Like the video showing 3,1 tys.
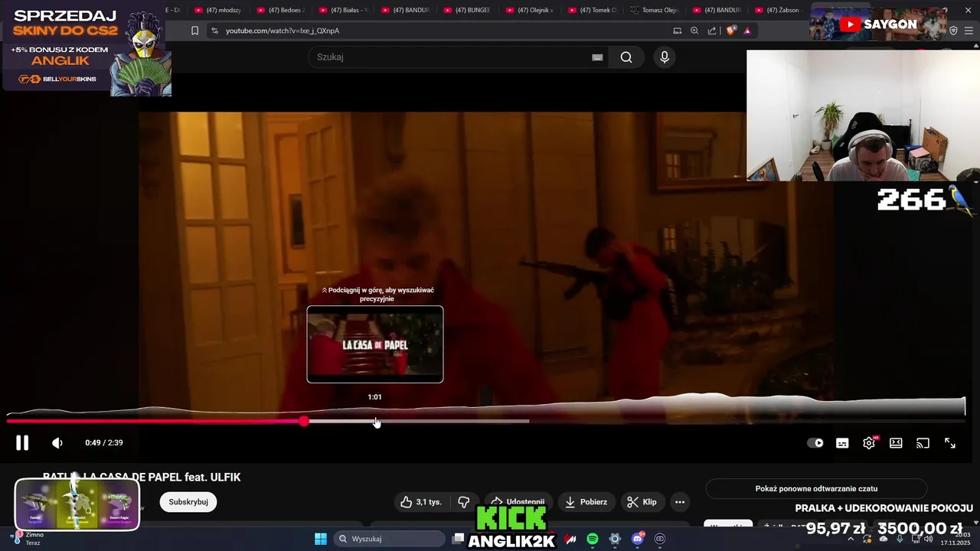This screenshot has width=980, height=551. point(421,502)
